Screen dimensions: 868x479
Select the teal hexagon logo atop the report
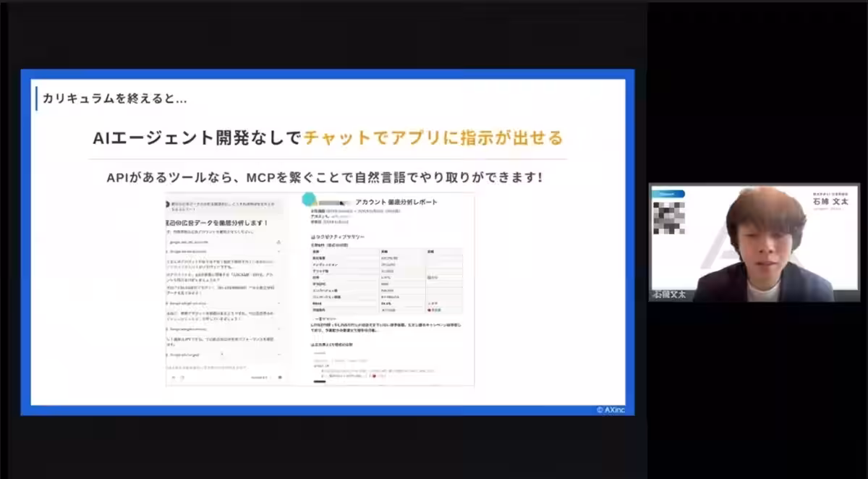click(308, 198)
